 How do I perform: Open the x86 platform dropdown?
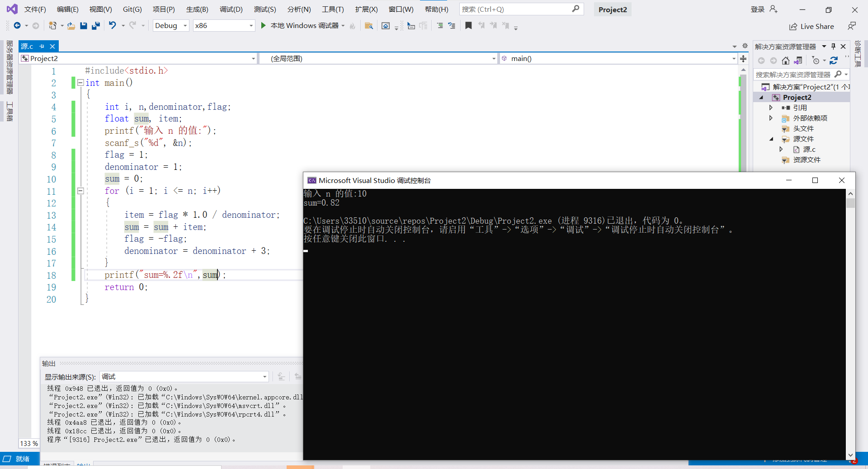224,26
